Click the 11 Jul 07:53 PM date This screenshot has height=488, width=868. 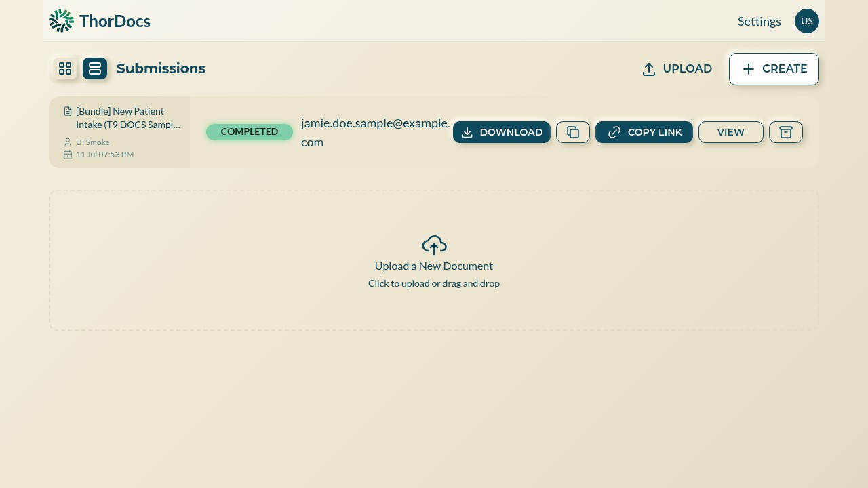(104, 155)
